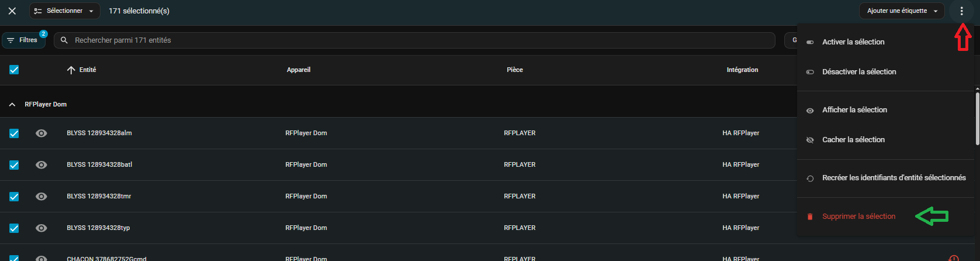Click Supprimer la sélection
The image size is (980, 261).
coord(858,217)
